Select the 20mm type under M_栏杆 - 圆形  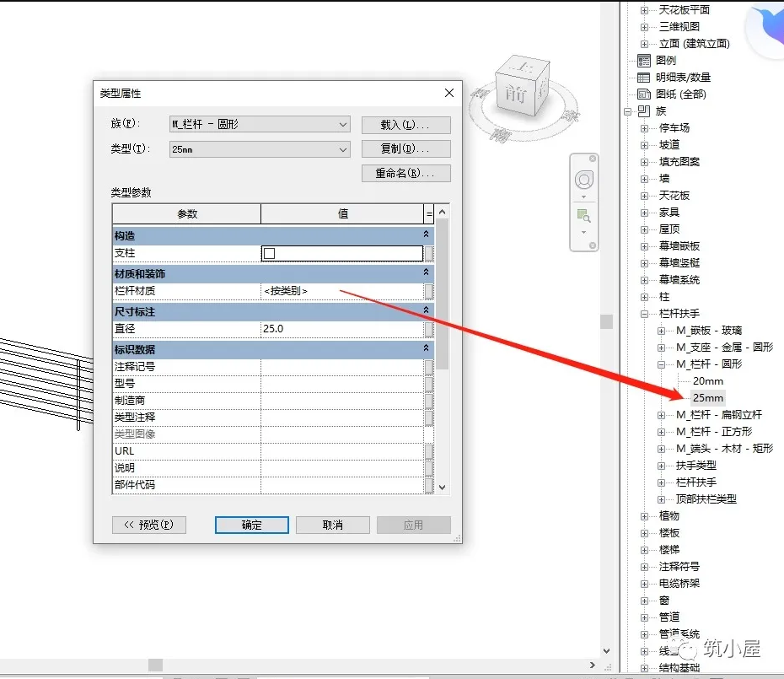coord(706,380)
